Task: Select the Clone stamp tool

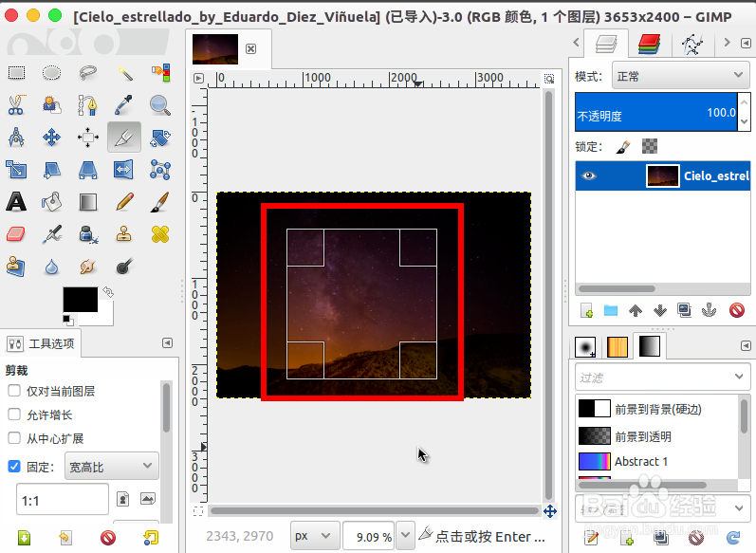Action: (124, 234)
